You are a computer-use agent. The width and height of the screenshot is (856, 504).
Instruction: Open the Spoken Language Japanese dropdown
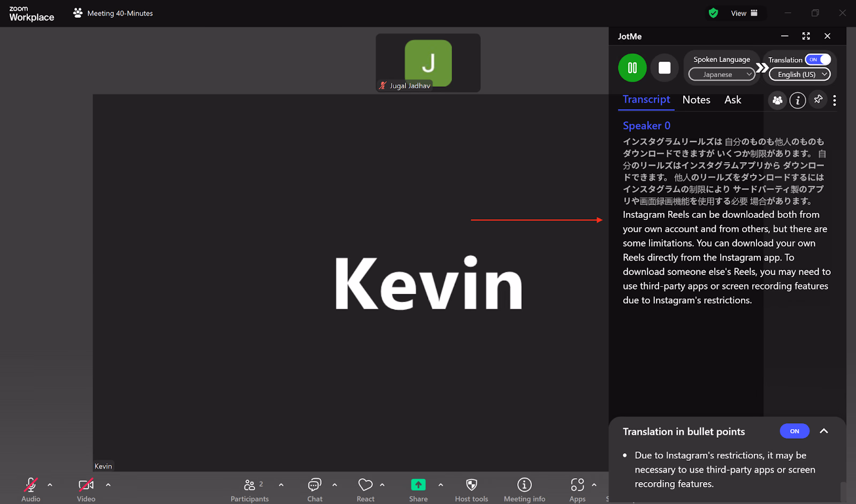tap(721, 74)
